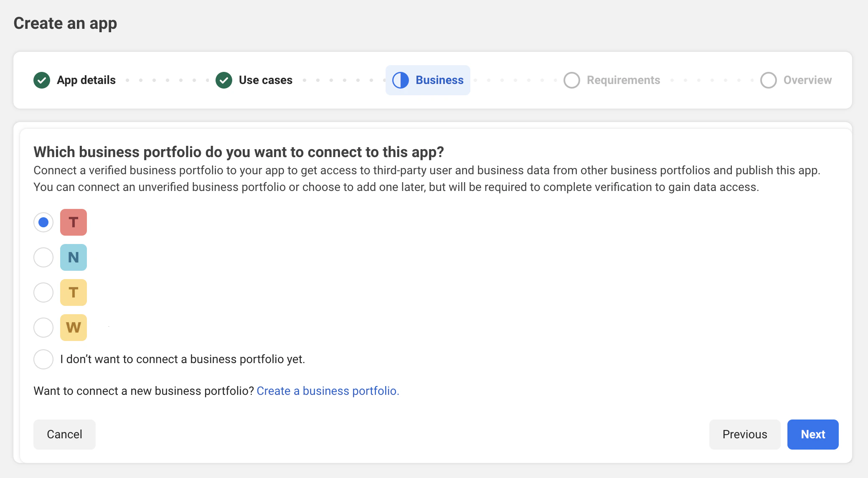Image resolution: width=868 pixels, height=478 pixels.
Task: Click the half-filled Business progress circle
Action: point(400,80)
